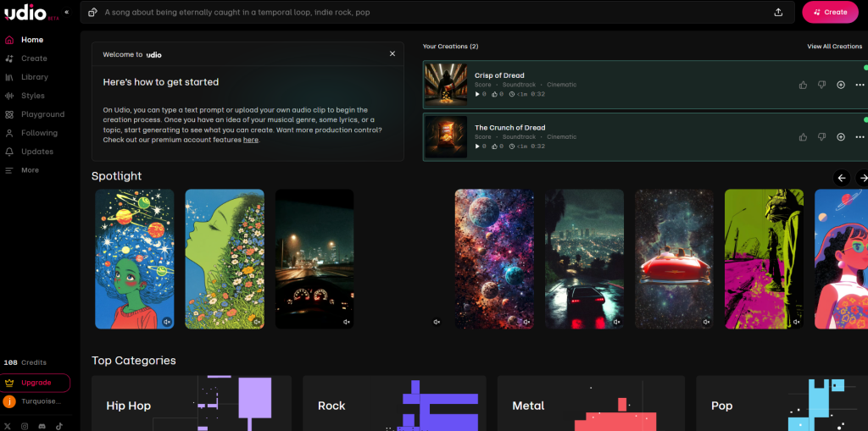This screenshot has height=431, width=868.
Task: Toggle mute on night driving dashboard video
Action: [x=347, y=322]
